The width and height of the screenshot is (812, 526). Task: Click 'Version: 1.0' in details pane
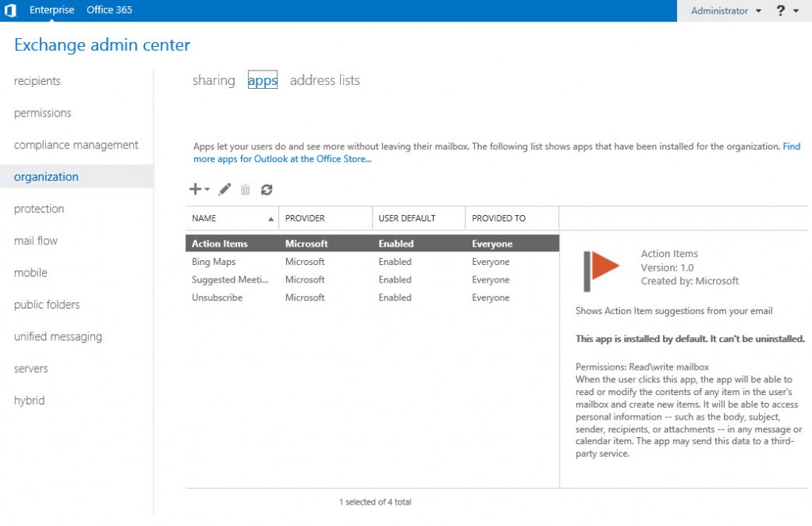pyautogui.click(x=667, y=268)
